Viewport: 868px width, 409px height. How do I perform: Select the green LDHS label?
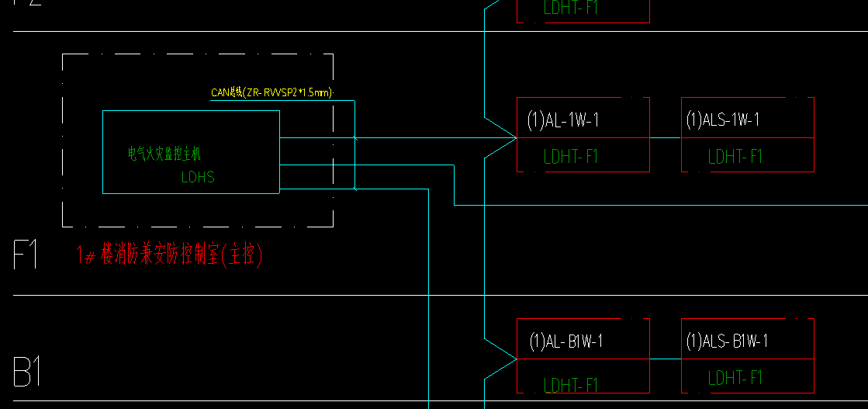tap(198, 178)
